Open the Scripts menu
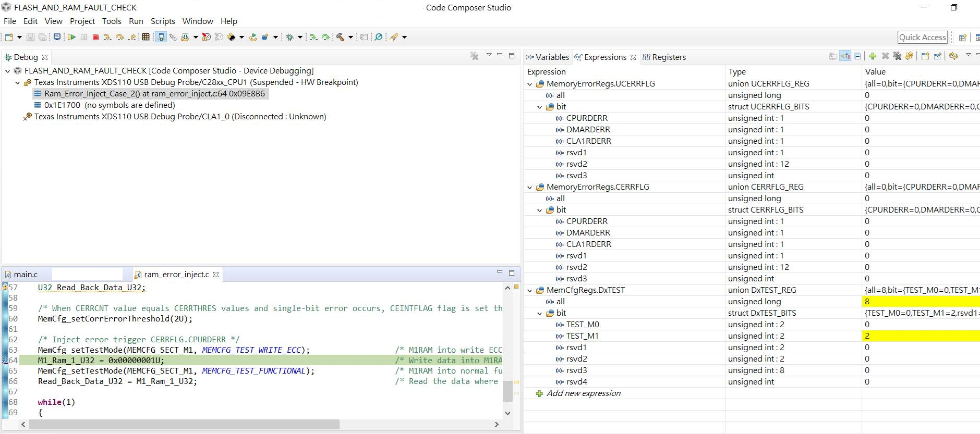 tap(163, 21)
